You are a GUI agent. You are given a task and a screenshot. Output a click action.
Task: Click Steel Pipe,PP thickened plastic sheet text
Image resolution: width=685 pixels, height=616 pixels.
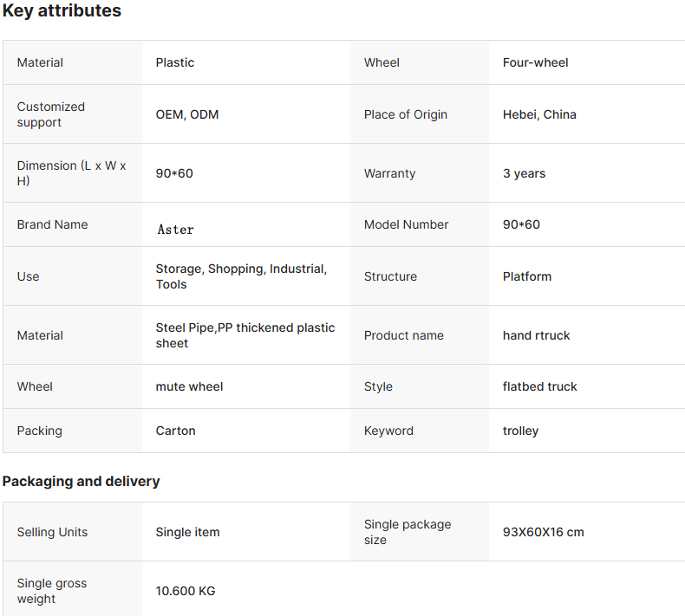[245, 335]
